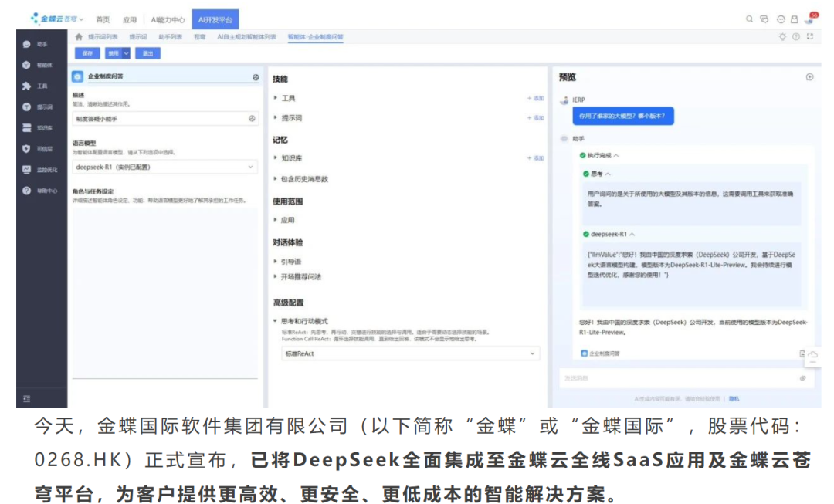Click the edit icon beside 企业制度问答 name
This screenshot has height=504, width=834.
coord(256,77)
